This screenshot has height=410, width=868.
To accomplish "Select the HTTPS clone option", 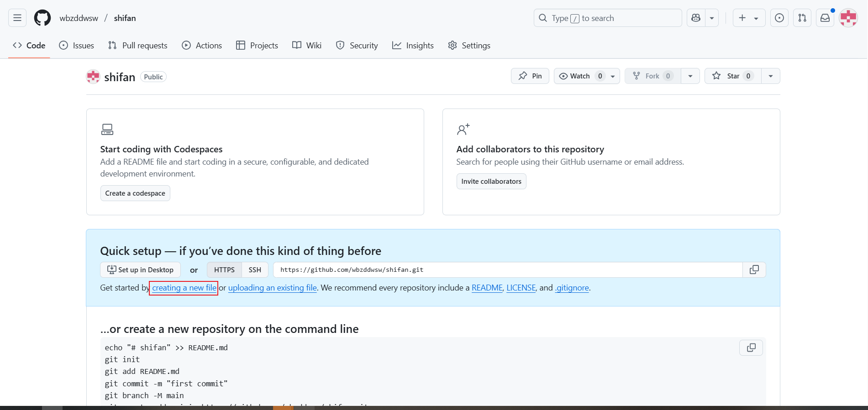I will pos(224,270).
